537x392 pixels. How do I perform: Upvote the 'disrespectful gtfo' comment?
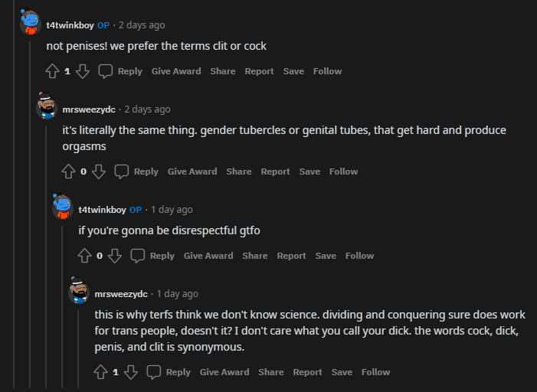point(85,256)
